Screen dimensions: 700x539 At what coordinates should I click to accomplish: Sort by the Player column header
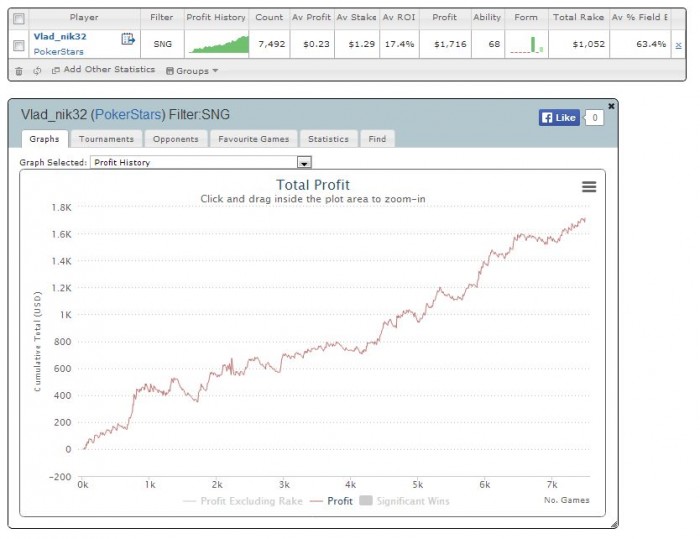click(x=84, y=17)
